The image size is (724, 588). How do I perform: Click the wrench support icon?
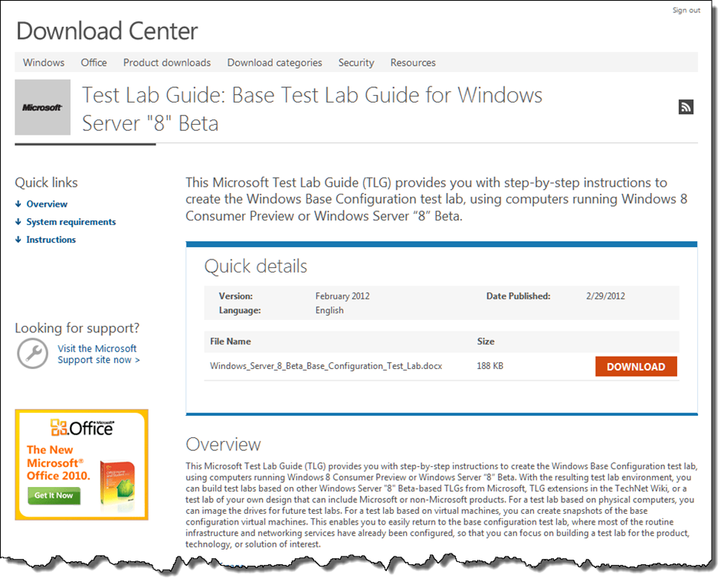point(32,354)
